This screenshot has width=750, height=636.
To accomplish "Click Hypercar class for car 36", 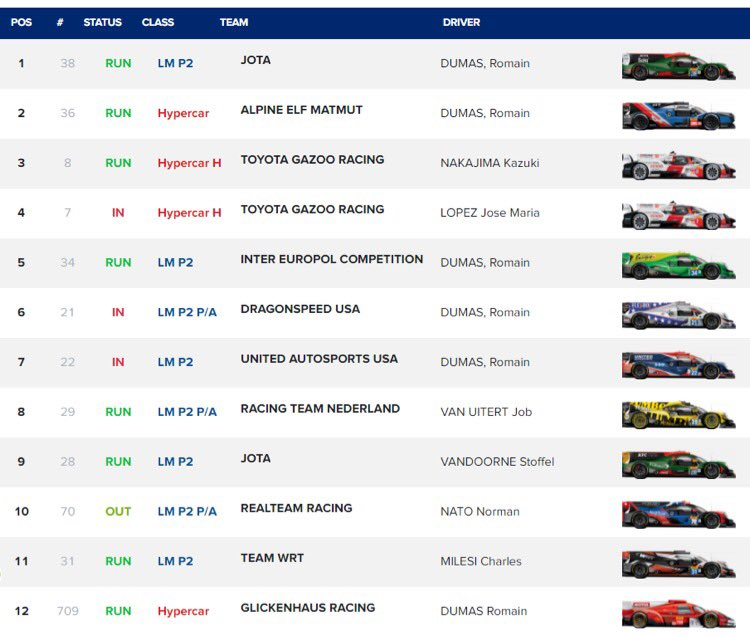I will [x=183, y=113].
